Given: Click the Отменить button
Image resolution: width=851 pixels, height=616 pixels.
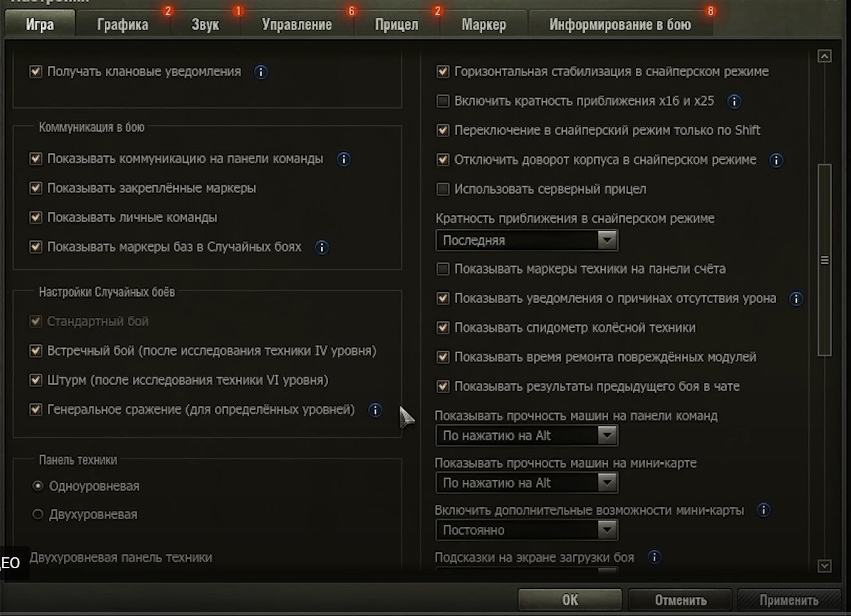Looking at the screenshot, I should 681,600.
